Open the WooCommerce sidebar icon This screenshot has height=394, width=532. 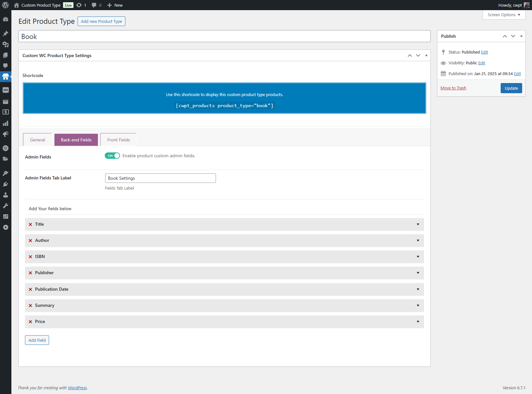coord(5,90)
